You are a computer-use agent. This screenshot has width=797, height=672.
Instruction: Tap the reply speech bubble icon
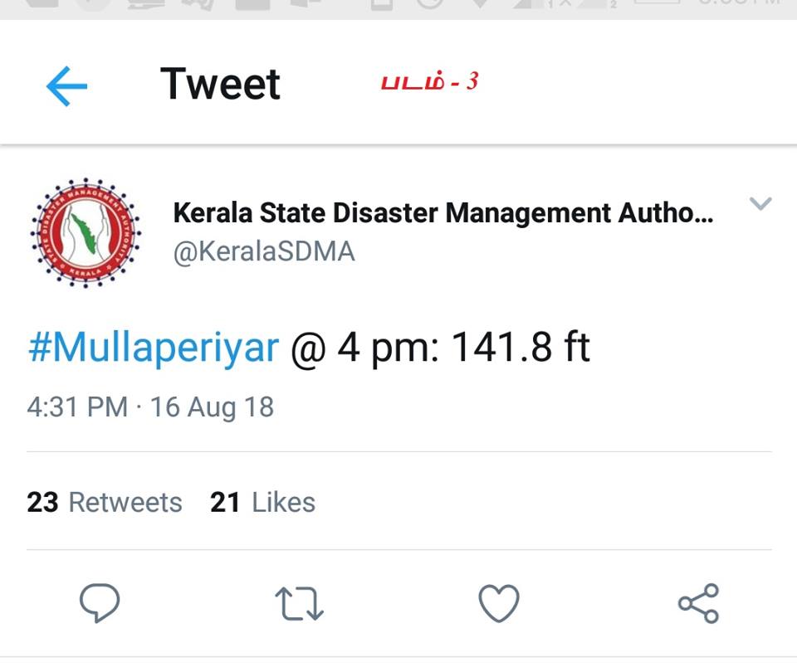point(100,603)
